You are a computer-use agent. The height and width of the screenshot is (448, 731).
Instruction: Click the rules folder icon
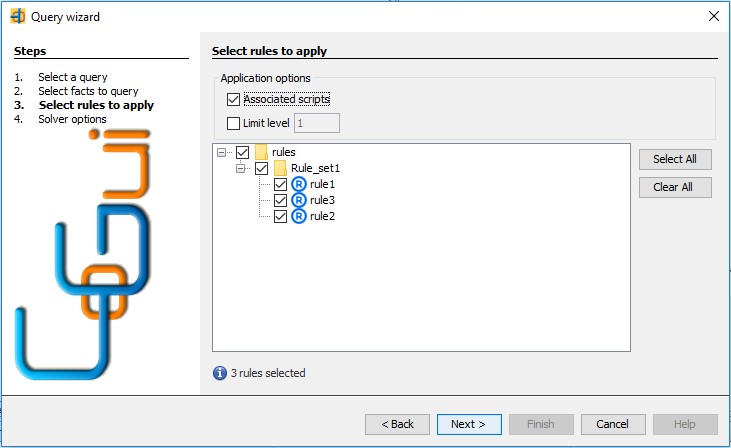coord(262,152)
